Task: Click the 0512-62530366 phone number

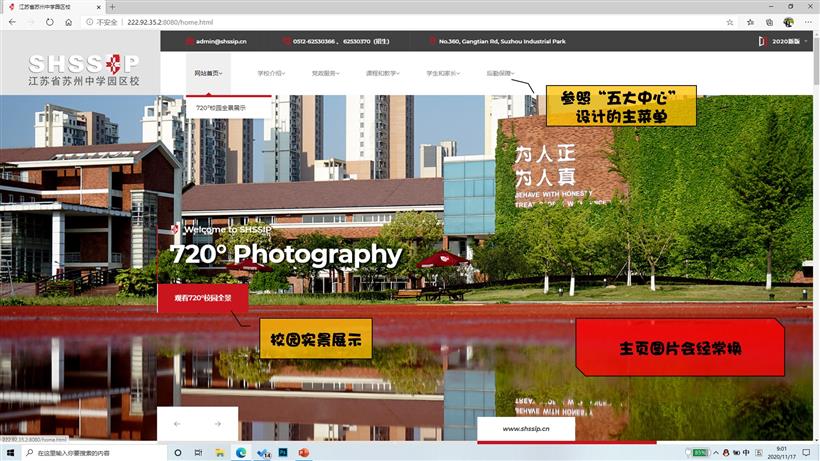Action: tap(314, 41)
